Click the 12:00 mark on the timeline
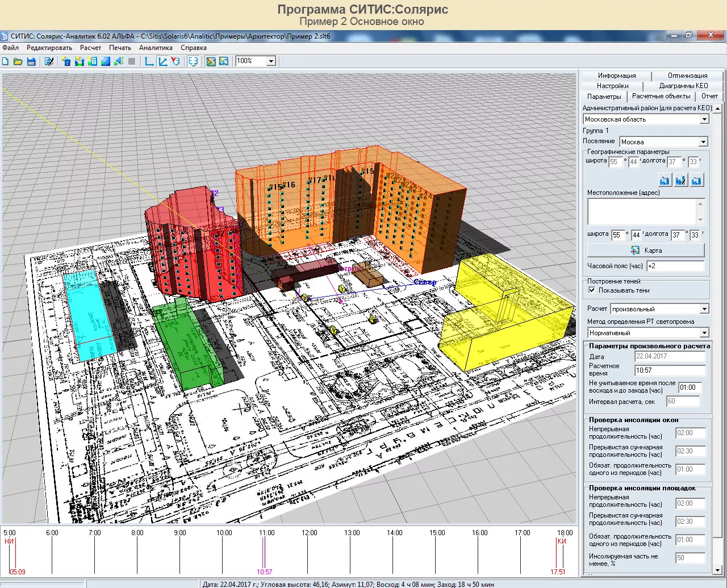 pos(309,554)
